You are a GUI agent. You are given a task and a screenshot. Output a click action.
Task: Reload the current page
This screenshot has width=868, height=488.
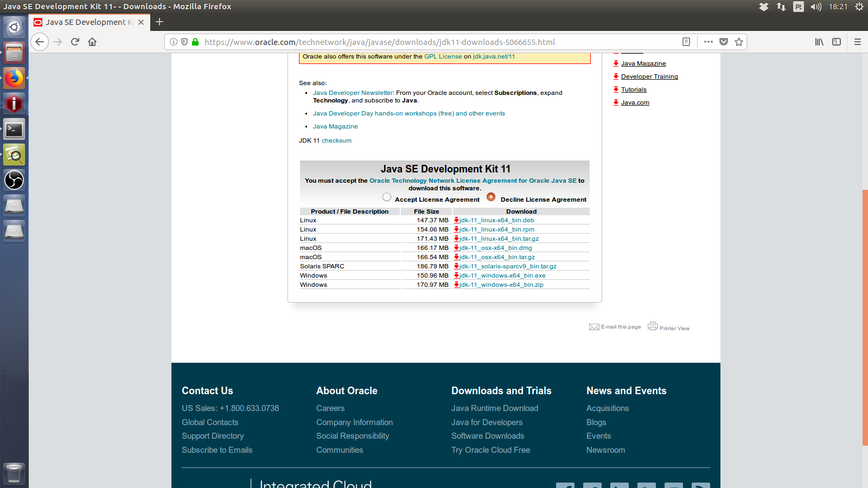(75, 42)
